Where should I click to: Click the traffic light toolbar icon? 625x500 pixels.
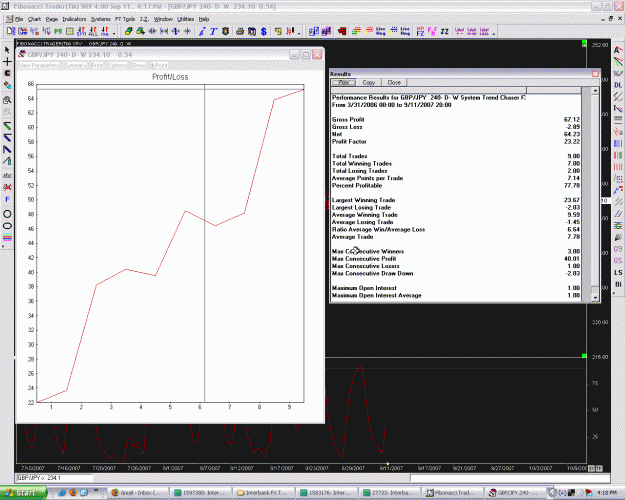[x=226, y=31]
